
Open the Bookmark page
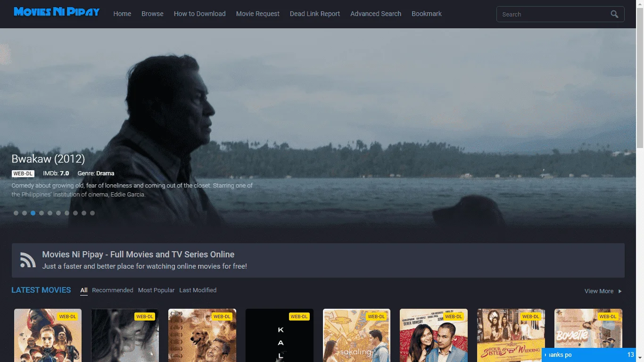[427, 14]
